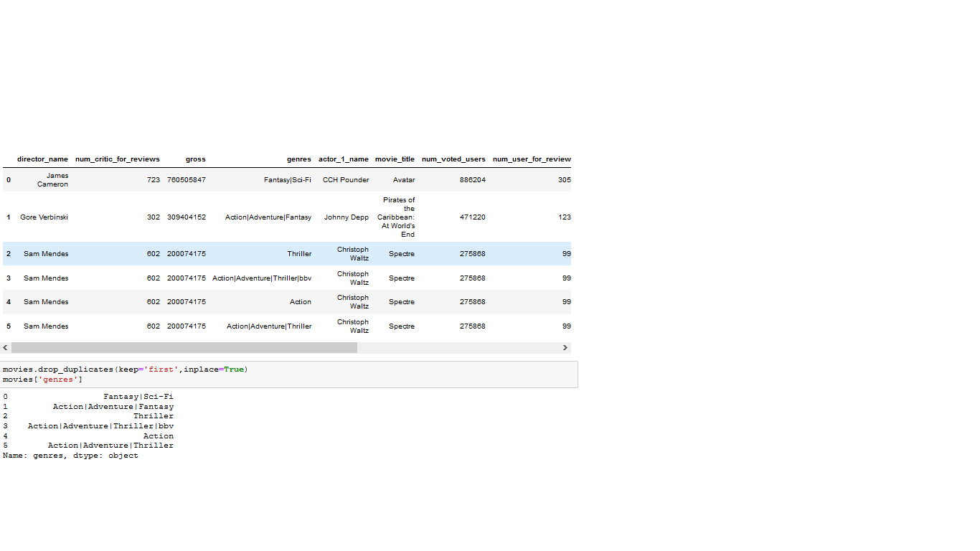980x551 pixels.
Task: Select the 302 critic reviews cell
Action: point(154,217)
